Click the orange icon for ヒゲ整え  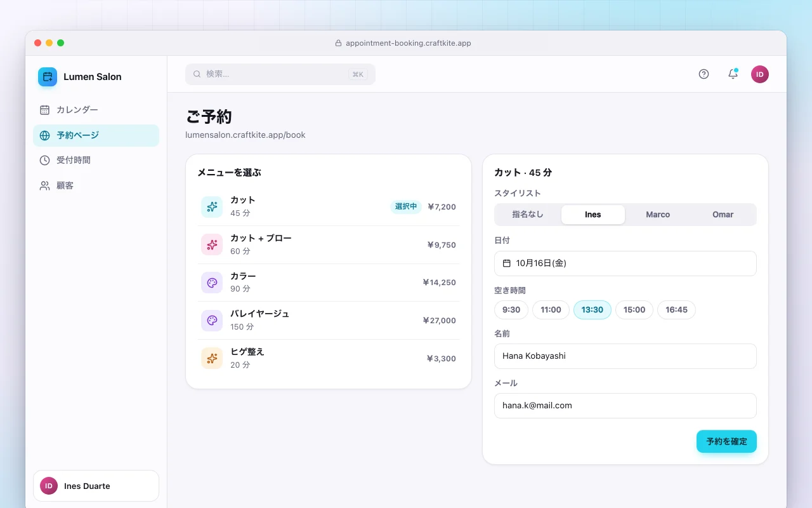pos(212,358)
